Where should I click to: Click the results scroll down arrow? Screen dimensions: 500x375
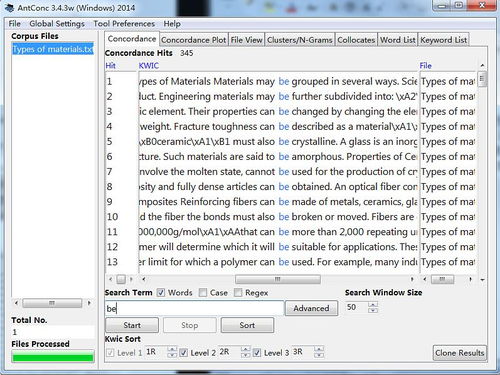click(482, 280)
